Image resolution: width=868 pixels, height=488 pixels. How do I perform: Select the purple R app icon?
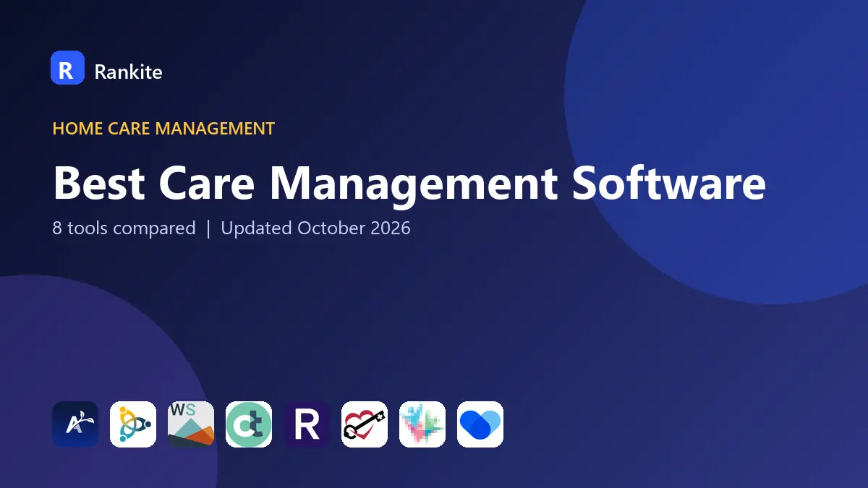307,424
